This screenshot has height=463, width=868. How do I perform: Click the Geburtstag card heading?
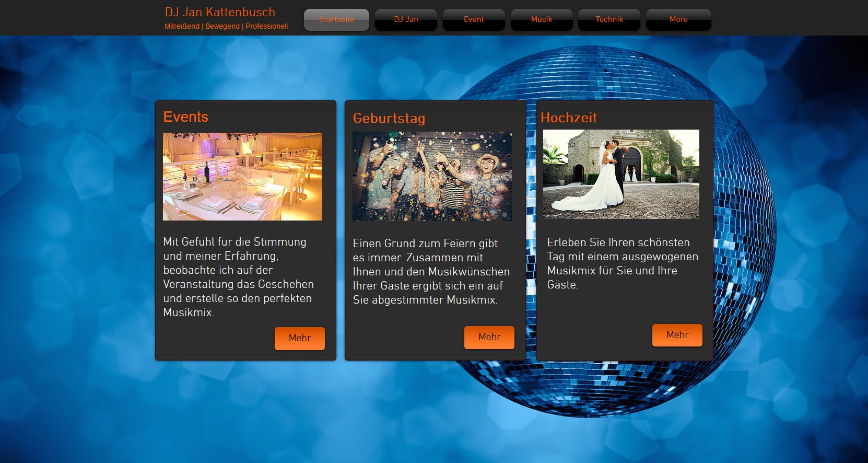pyautogui.click(x=389, y=118)
